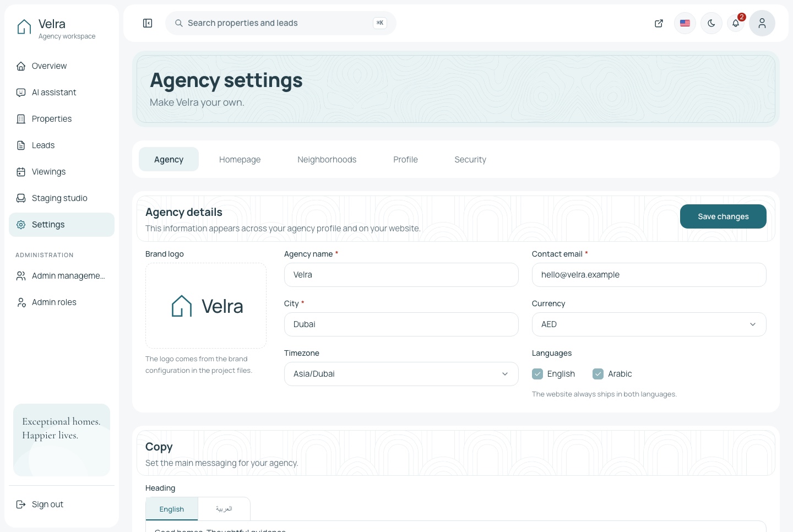Click the search properties and leads field
Viewport: 793px width, 532px height.
281,23
